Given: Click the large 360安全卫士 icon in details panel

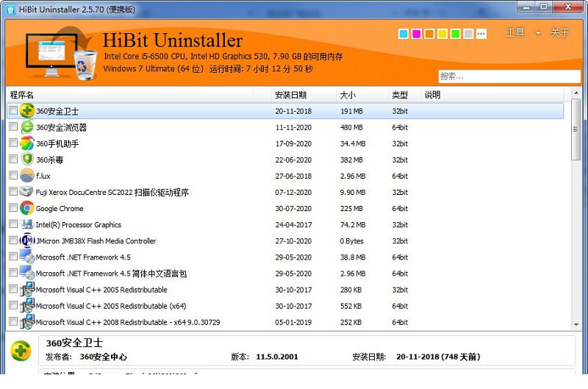Looking at the screenshot, I should (21, 351).
